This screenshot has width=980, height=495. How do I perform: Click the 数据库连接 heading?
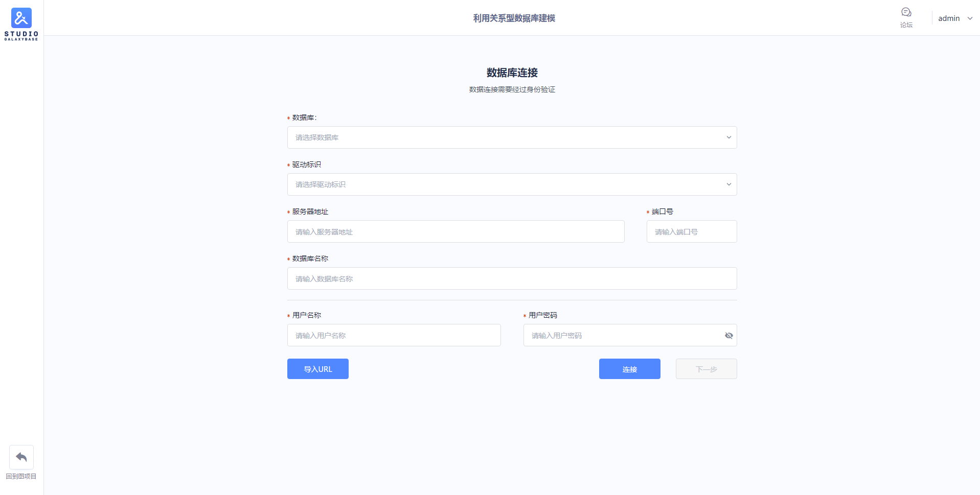(512, 73)
